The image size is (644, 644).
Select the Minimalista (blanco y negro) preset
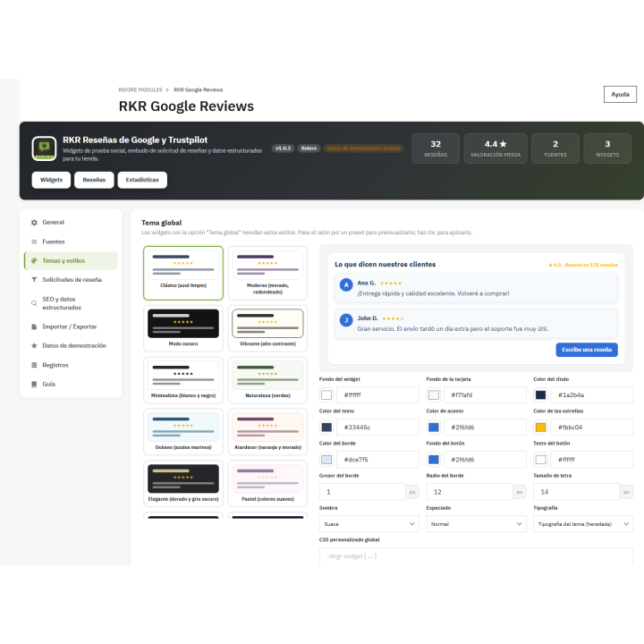tap(183, 380)
